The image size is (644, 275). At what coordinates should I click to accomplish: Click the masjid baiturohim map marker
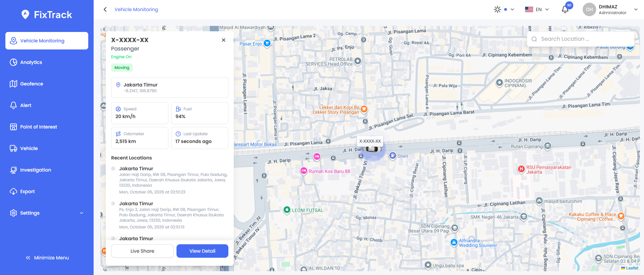[539, 201]
